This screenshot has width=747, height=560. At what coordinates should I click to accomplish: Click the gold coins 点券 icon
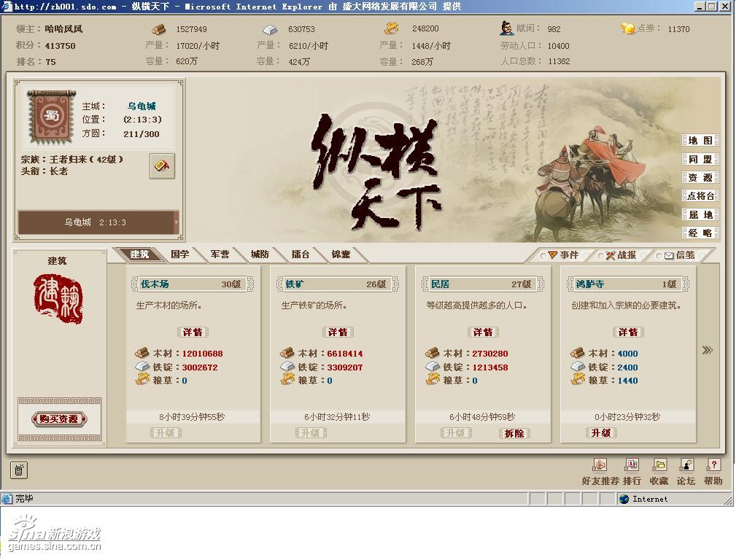click(x=628, y=28)
